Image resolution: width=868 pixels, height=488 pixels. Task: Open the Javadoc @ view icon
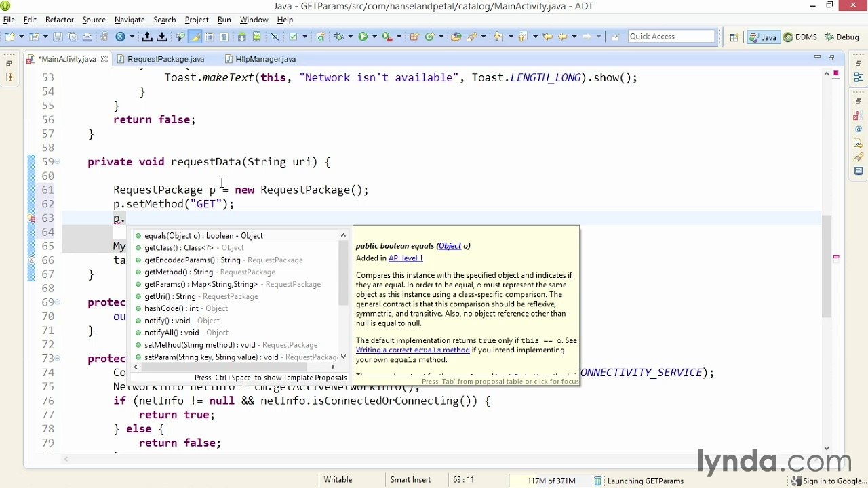(x=859, y=129)
